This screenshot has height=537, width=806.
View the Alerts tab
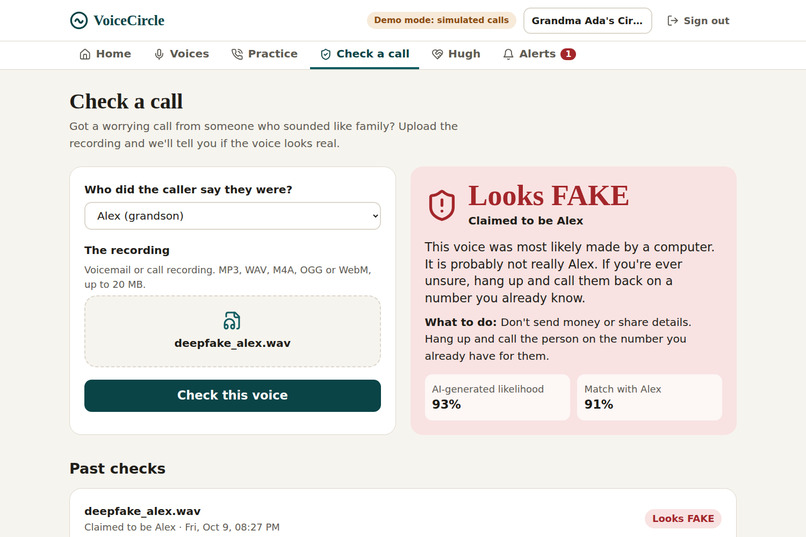click(x=539, y=54)
